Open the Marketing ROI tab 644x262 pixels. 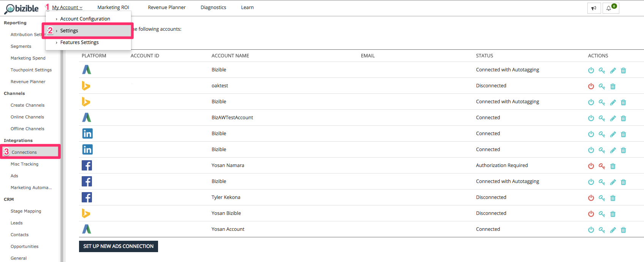113,8
